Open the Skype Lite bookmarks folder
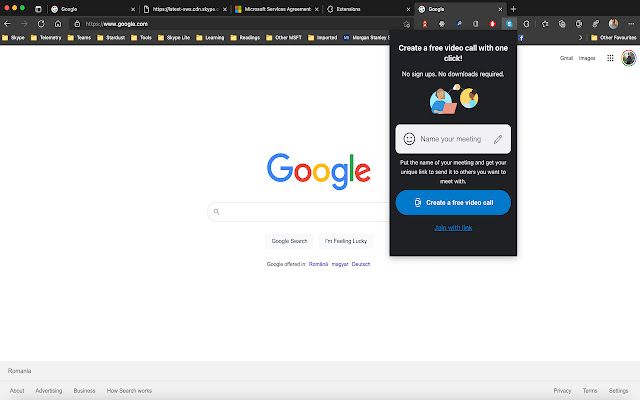This screenshot has width=640, height=400. point(174,38)
